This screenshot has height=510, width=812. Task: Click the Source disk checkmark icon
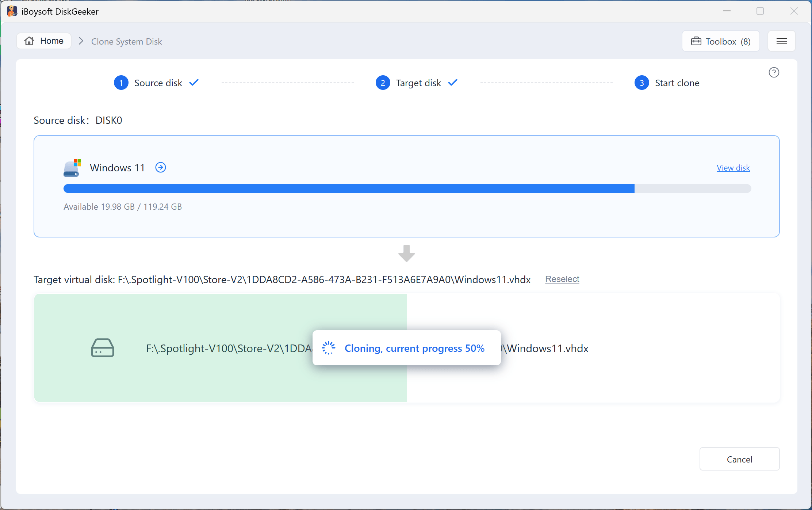194,82
